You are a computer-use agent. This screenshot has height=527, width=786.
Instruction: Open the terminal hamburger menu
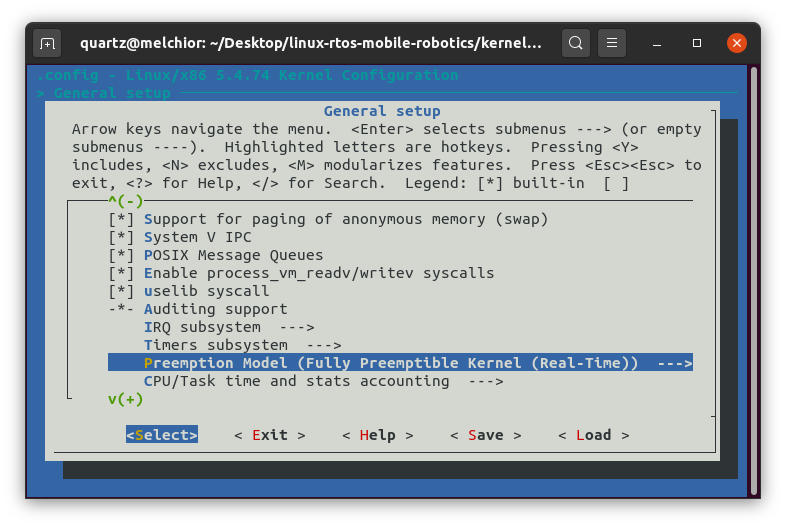[x=612, y=43]
